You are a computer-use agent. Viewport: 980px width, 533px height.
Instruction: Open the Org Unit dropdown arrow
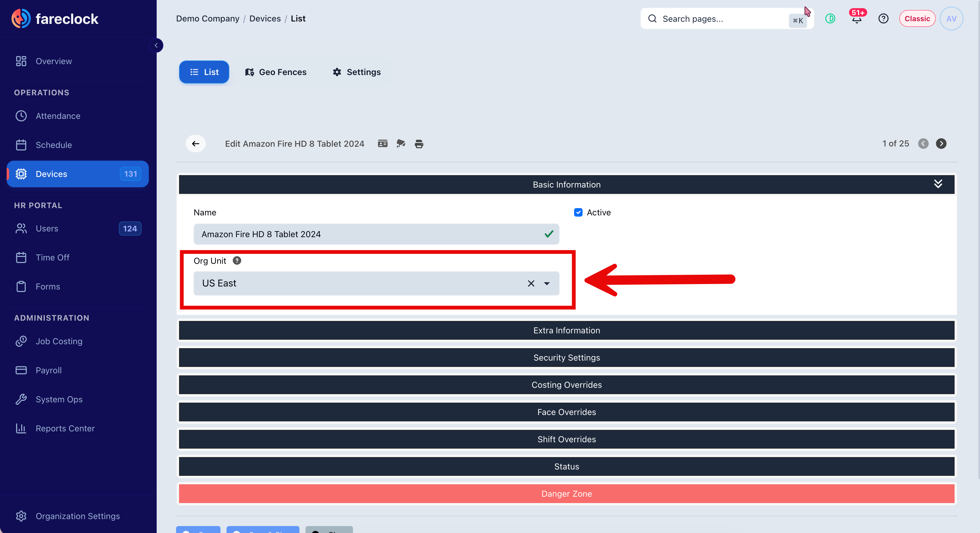(547, 283)
